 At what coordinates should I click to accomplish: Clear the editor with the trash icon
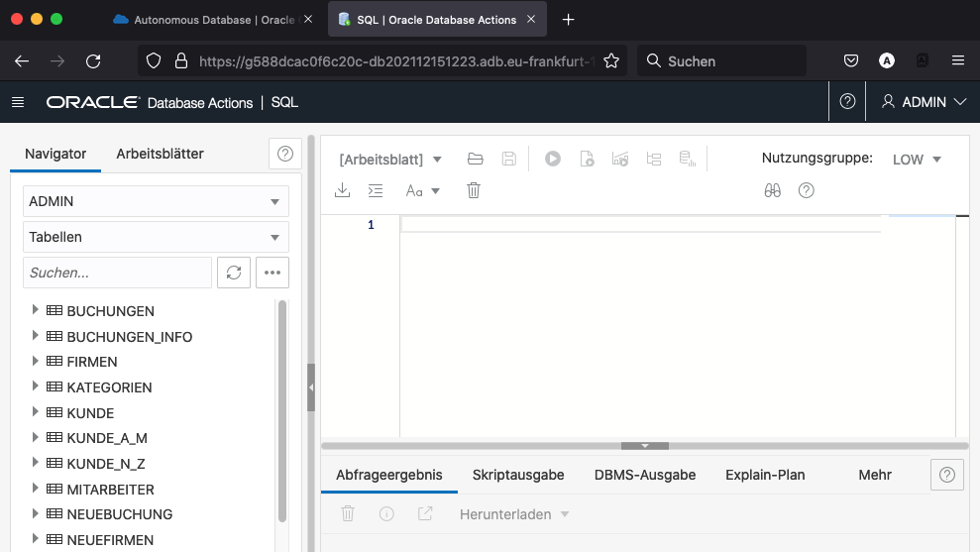pos(473,190)
